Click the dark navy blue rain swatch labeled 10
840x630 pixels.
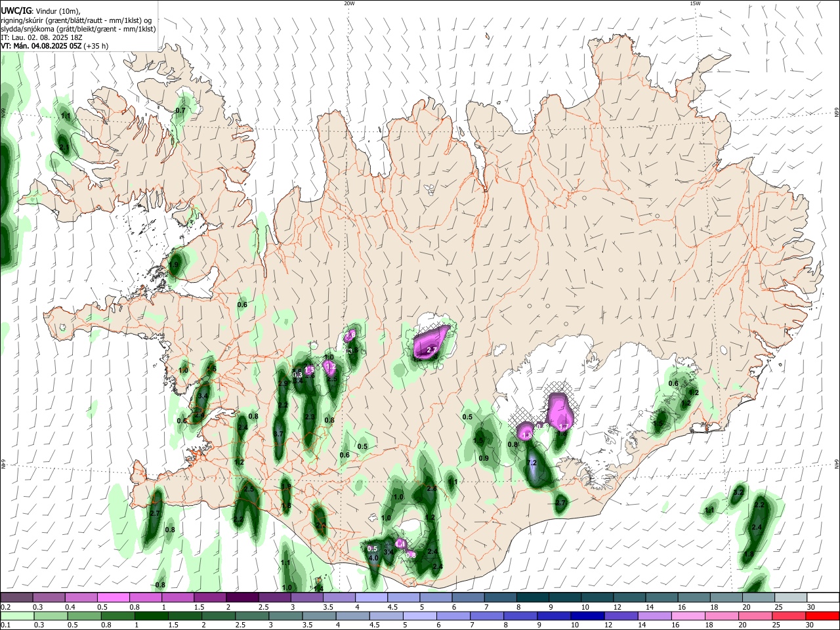[x=587, y=616]
